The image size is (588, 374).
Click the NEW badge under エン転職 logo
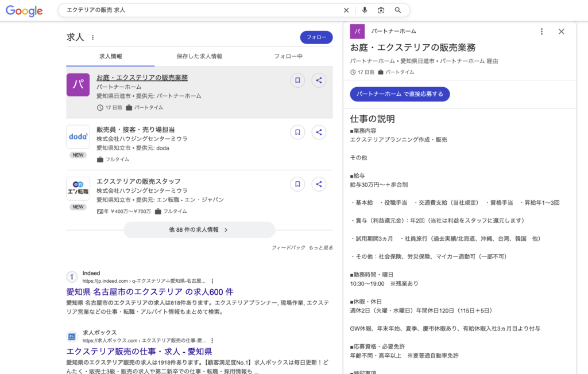pos(78,207)
